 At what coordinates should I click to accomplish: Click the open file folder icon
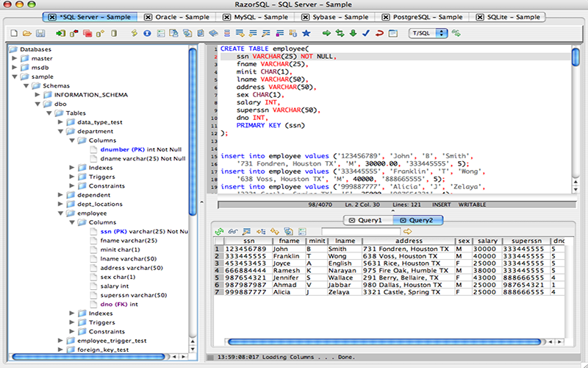pyautogui.click(x=26, y=33)
